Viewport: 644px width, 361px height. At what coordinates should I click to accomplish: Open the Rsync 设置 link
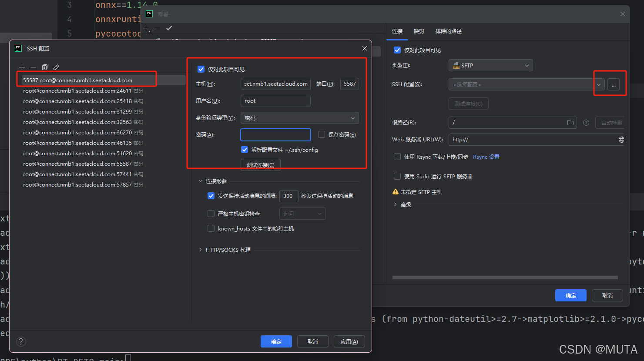[486, 157]
